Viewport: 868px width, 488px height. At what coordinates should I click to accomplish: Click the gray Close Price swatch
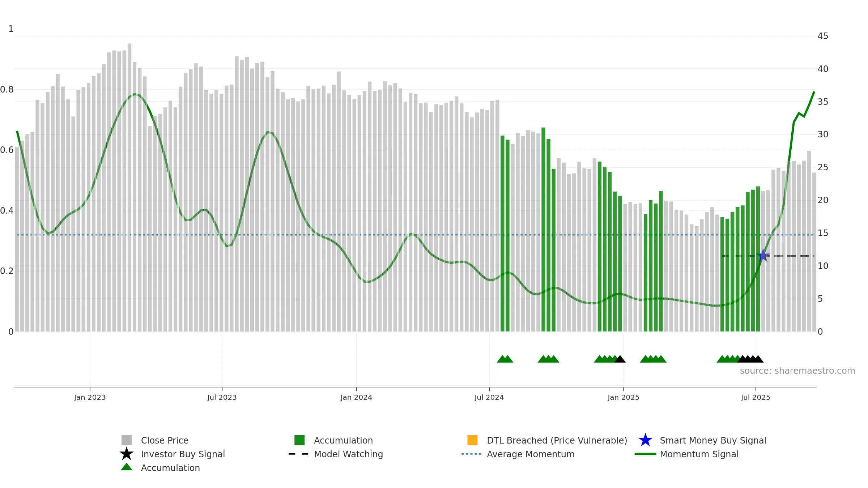[127, 440]
